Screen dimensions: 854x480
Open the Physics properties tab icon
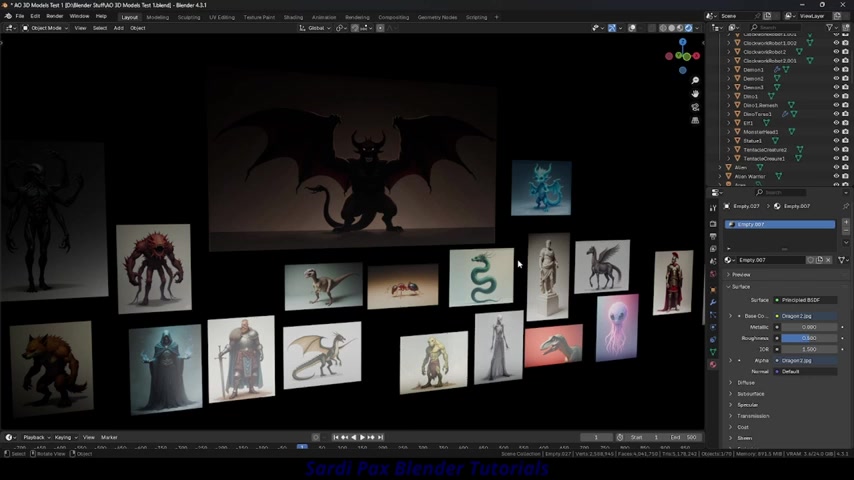click(x=713, y=327)
